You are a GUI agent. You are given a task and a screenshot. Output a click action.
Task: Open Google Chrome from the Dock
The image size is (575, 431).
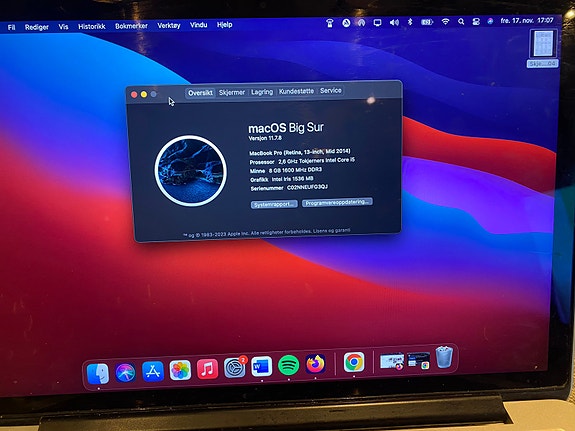354,362
